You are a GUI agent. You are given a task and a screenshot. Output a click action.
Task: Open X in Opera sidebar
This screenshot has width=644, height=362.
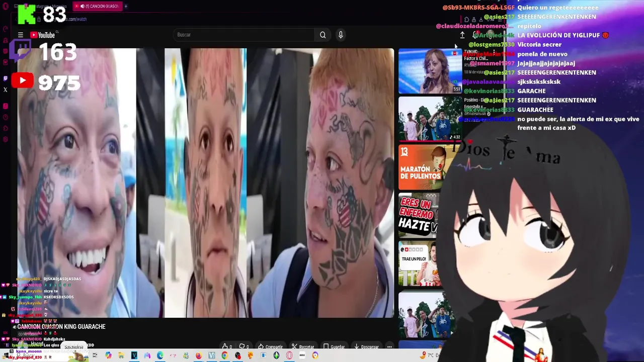(6, 89)
